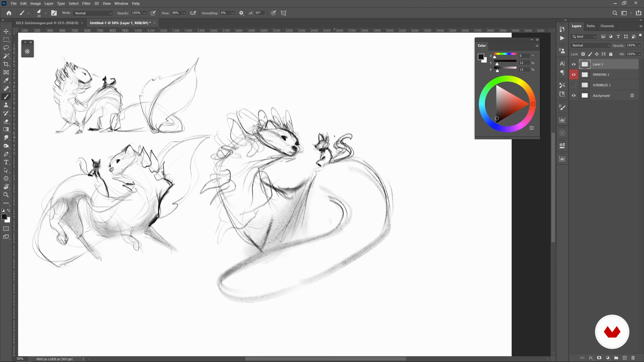Select the Path Selection tool
644x362 pixels.
(6, 170)
